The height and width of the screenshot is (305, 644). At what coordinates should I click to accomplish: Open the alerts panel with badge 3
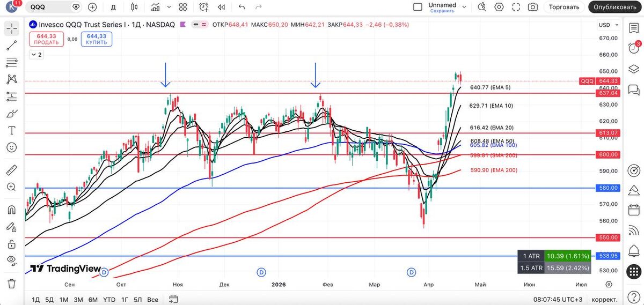point(633,48)
